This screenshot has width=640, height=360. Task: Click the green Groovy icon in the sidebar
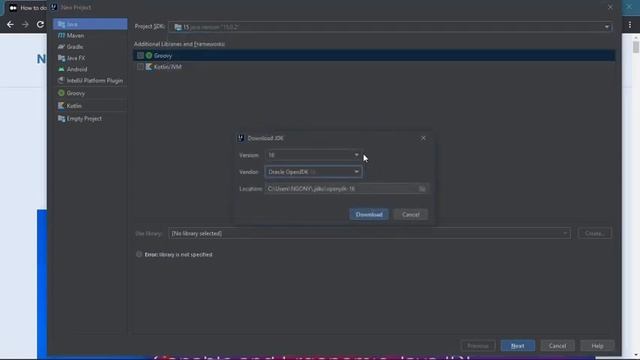click(x=61, y=93)
